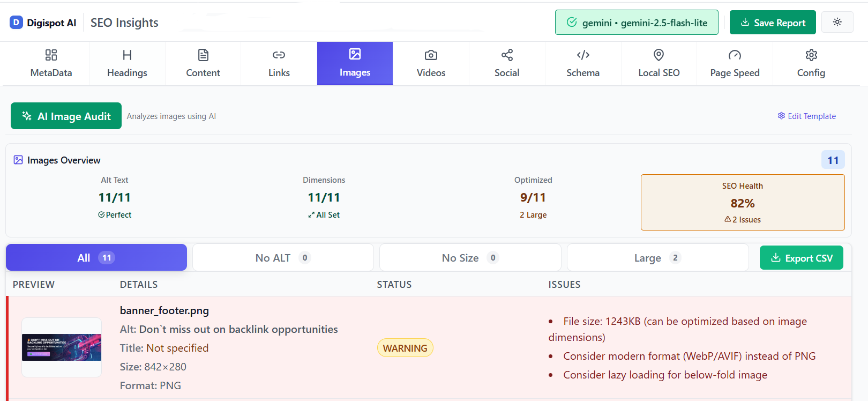Switch to the Social tab
The image size is (868, 401).
[507, 63]
